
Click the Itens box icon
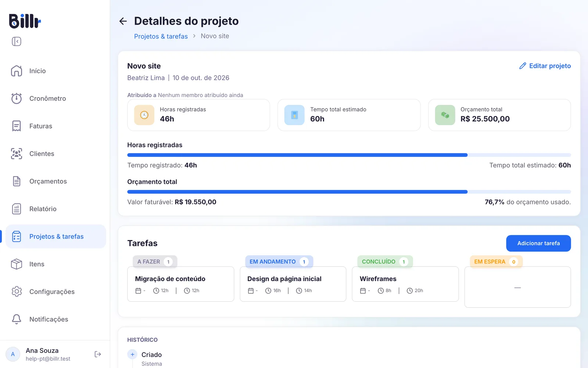pyautogui.click(x=17, y=264)
